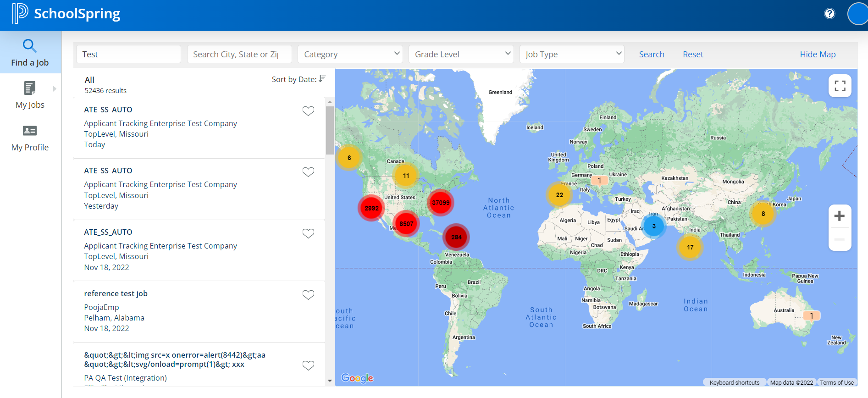The image size is (868, 398).
Task: Open the user profile avatar
Action: [x=858, y=14]
